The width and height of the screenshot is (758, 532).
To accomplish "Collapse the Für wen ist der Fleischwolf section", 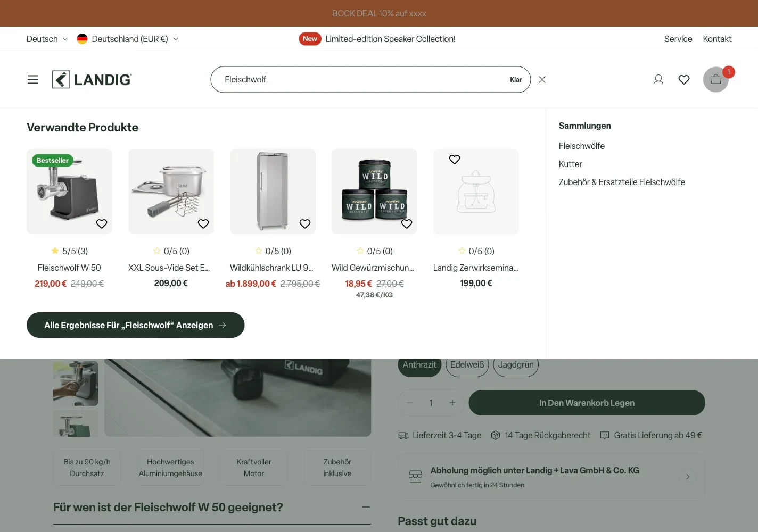I will tap(366, 507).
